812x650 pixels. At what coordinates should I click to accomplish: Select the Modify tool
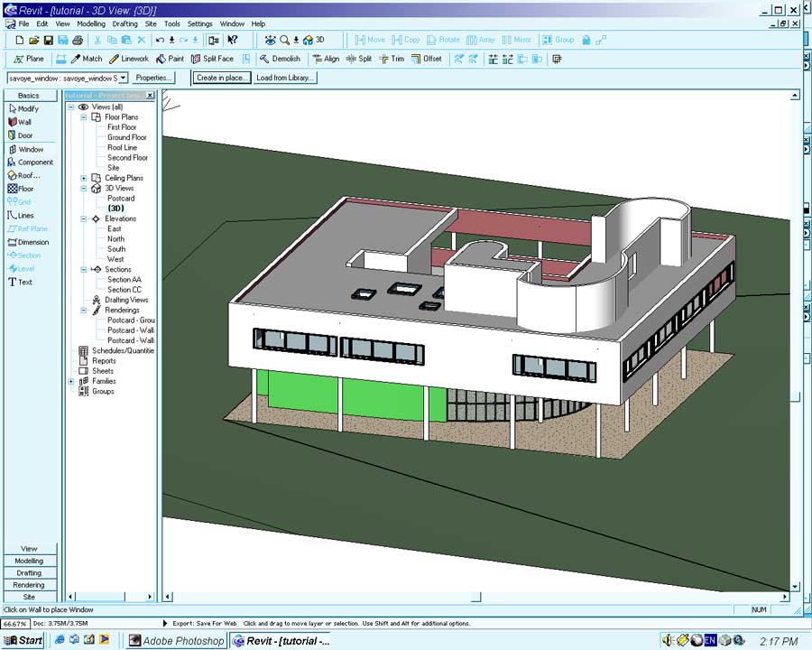point(23,109)
